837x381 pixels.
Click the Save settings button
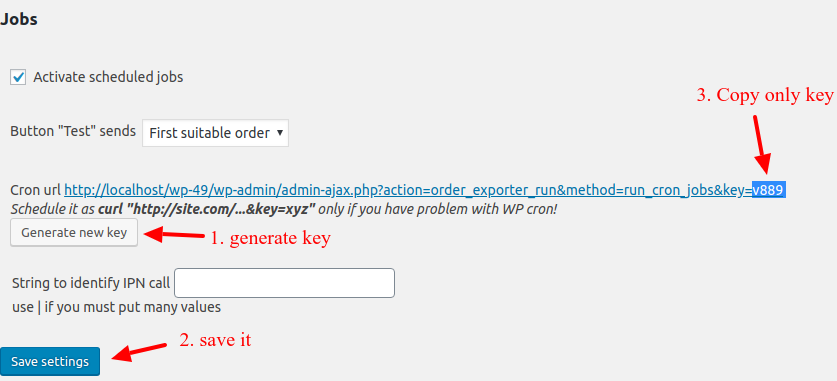(x=50, y=362)
